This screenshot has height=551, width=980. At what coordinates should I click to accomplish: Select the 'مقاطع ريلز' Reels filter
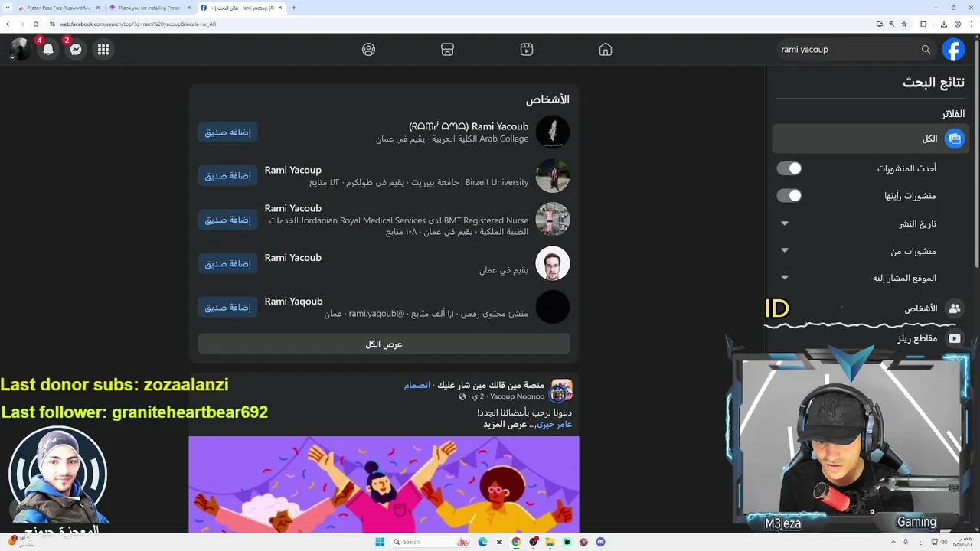point(871,338)
